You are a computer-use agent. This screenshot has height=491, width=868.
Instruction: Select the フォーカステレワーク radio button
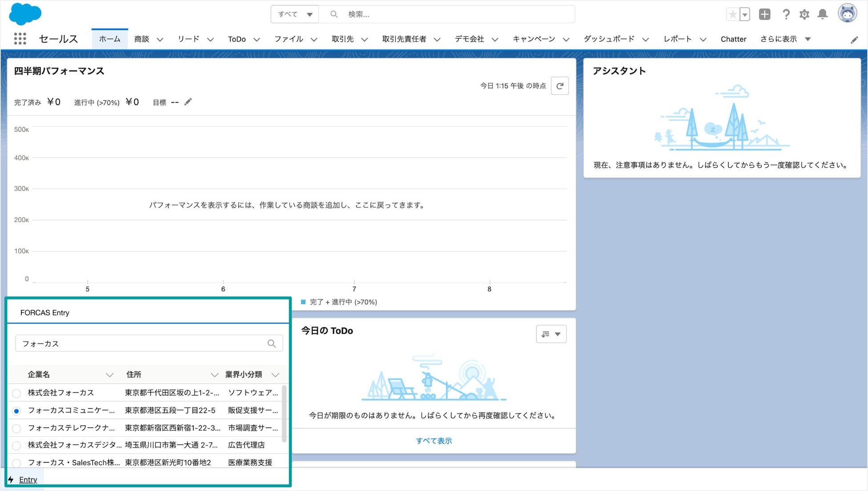[x=16, y=429]
